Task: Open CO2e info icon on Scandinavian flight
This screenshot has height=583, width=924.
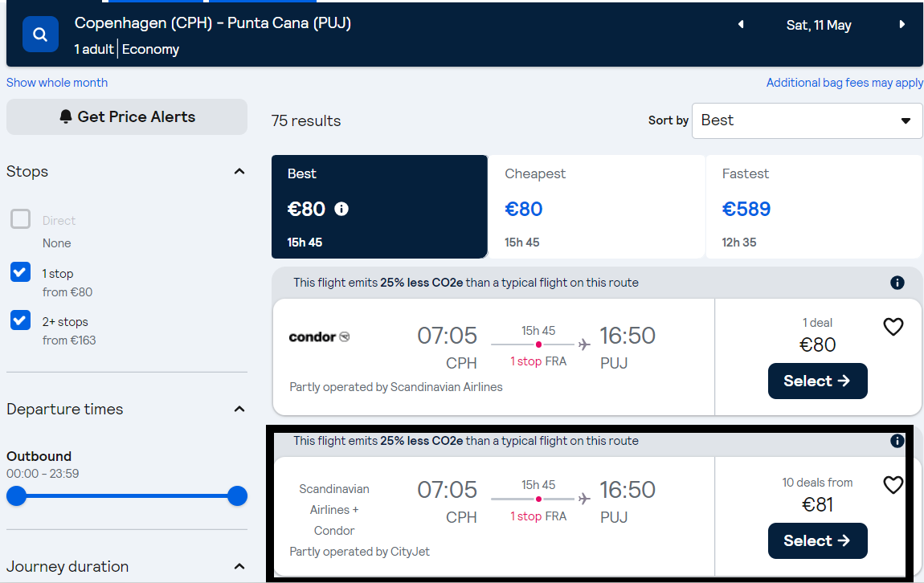Action: point(897,441)
